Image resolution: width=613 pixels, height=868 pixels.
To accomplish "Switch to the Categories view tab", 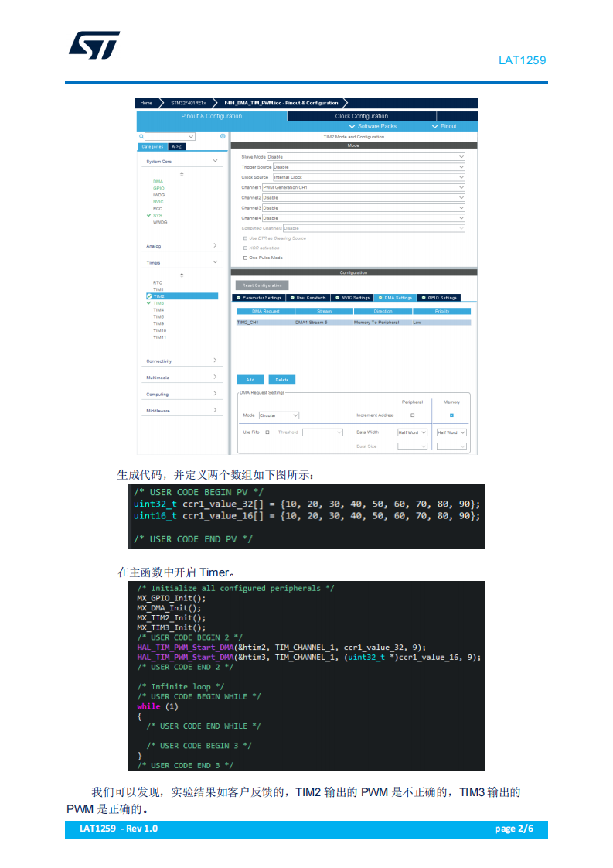I will [x=153, y=147].
